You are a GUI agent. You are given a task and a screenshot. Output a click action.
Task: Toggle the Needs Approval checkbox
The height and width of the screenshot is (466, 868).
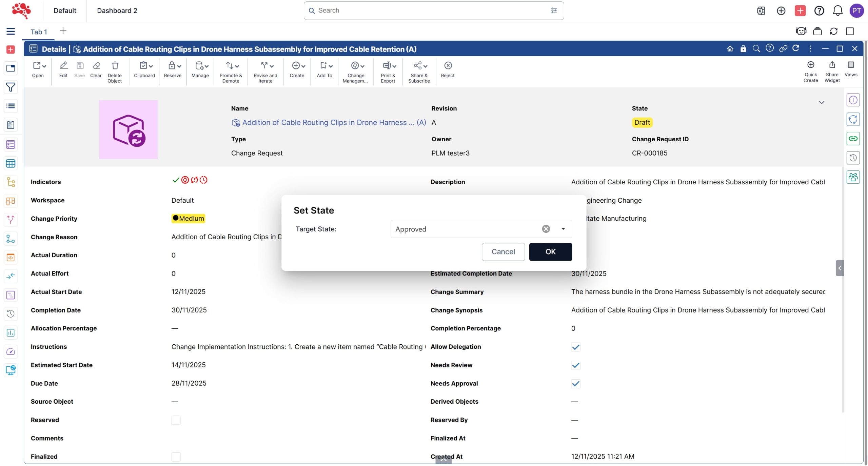(x=575, y=384)
